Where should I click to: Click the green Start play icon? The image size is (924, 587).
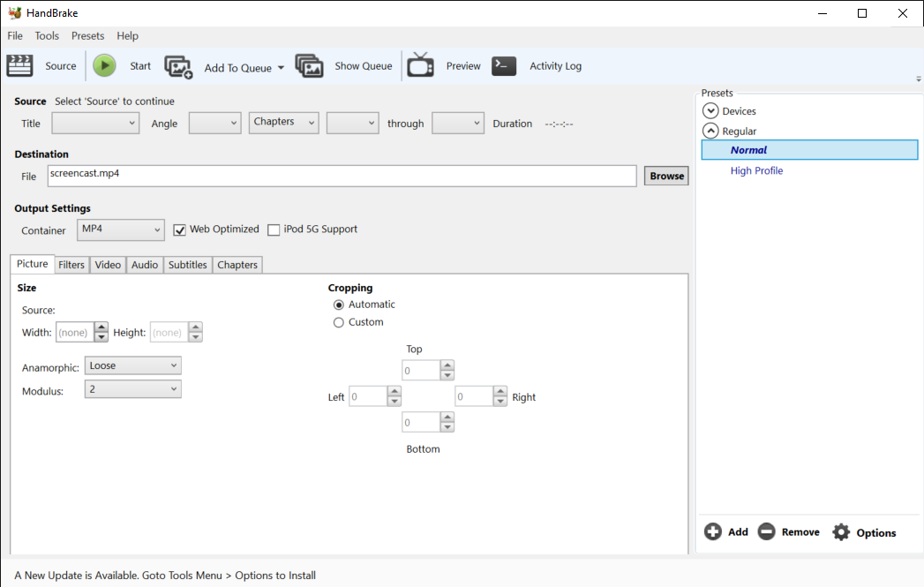coord(104,65)
